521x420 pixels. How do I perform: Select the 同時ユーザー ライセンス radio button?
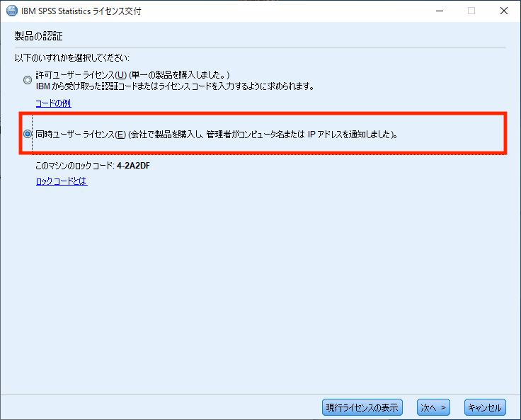pos(28,134)
